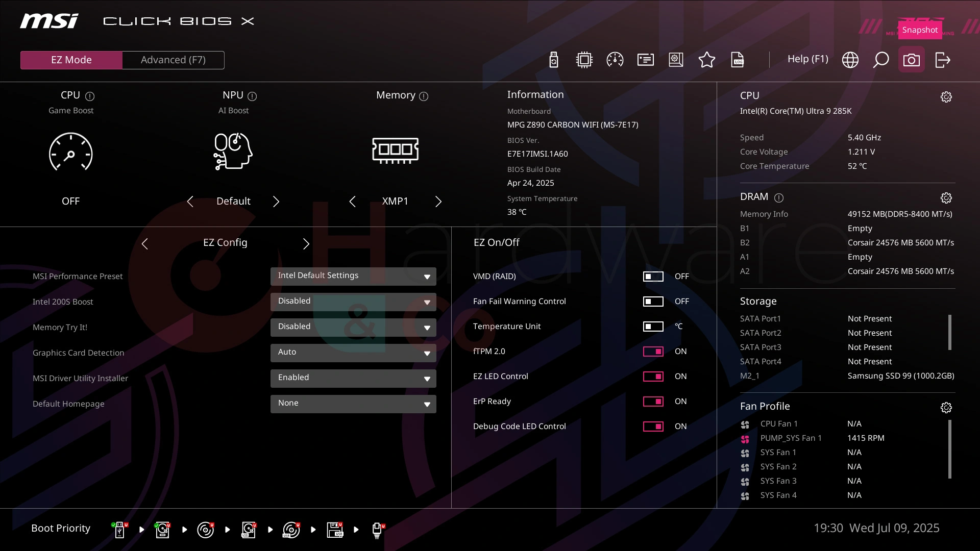Open Graphics Card Detection dropdown
980x551 pixels.
(x=353, y=353)
